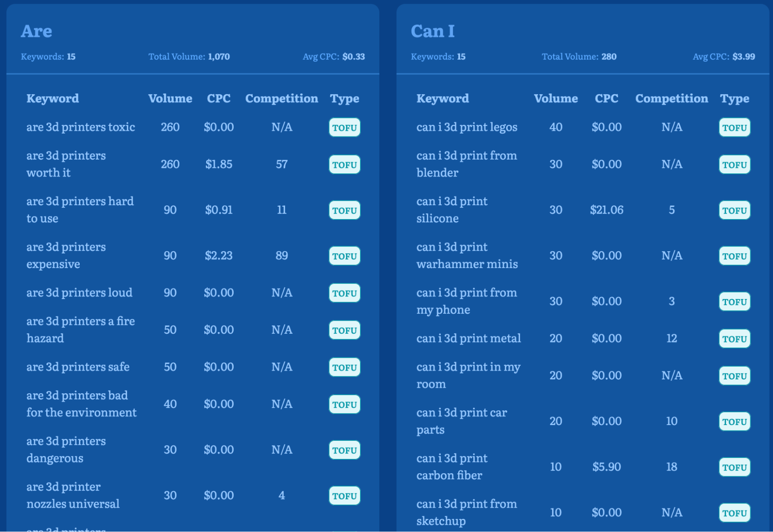Click the $1.85 CPC value for worth it
The width and height of the screenshot is (773, 532).
[218, 164]
